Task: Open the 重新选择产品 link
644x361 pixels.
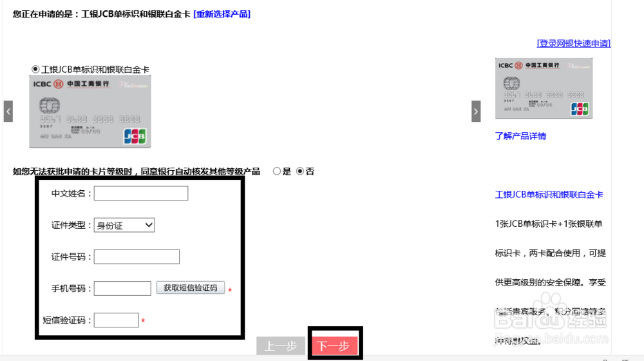Action: click(222, 14)
